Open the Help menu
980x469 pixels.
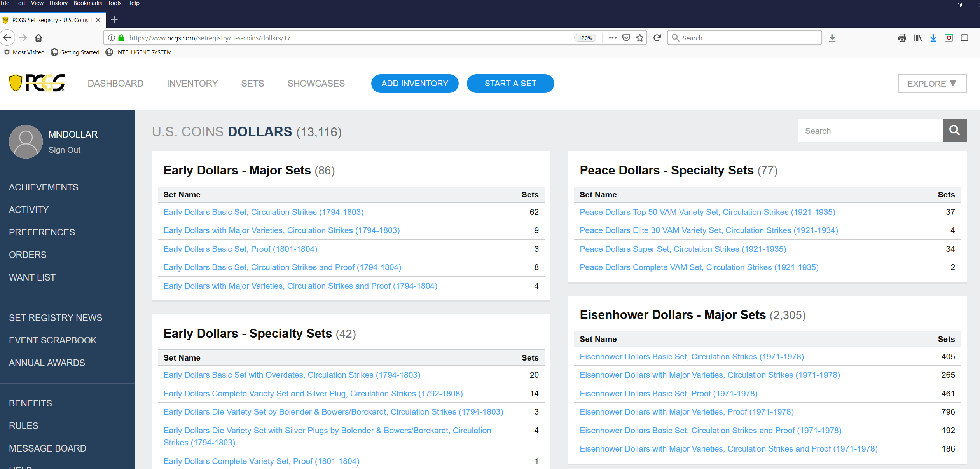click(x=133, y=3)
